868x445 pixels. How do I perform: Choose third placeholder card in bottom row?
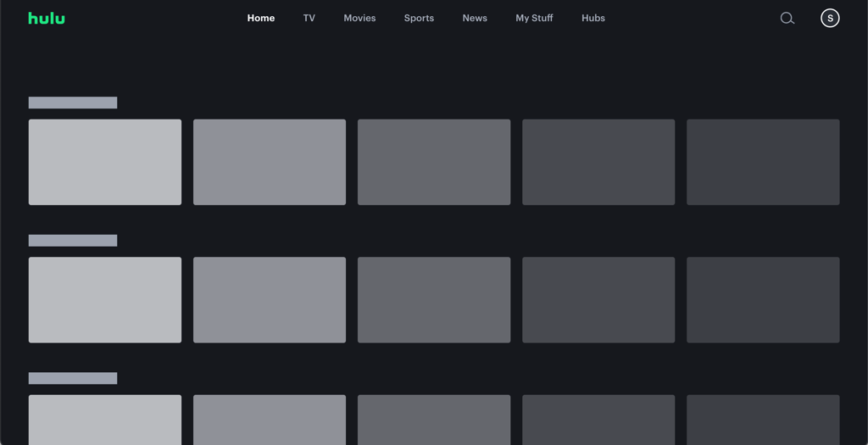[434, 420]
